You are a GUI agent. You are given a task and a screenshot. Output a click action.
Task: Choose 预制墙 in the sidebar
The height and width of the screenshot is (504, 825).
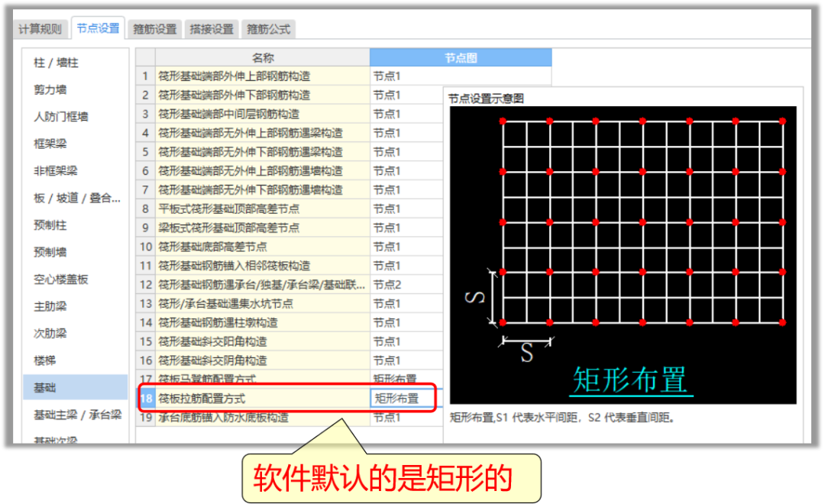(x=50, y=252)
